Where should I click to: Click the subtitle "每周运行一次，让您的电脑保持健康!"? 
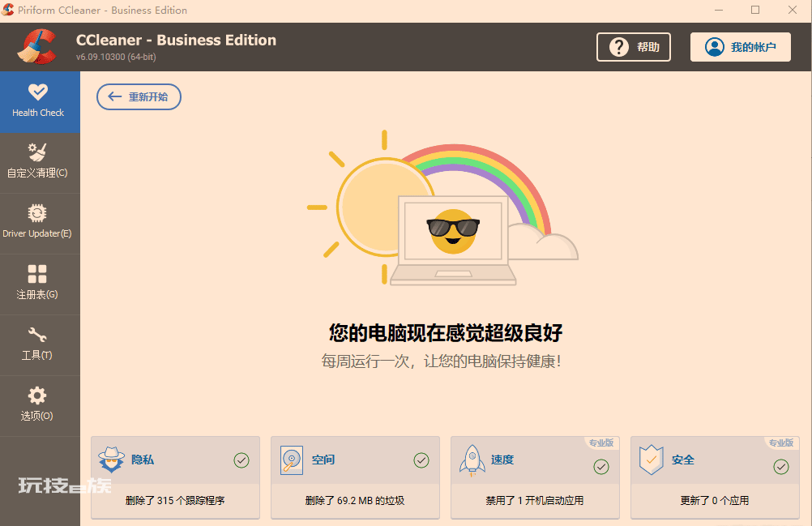pos(441,361)
